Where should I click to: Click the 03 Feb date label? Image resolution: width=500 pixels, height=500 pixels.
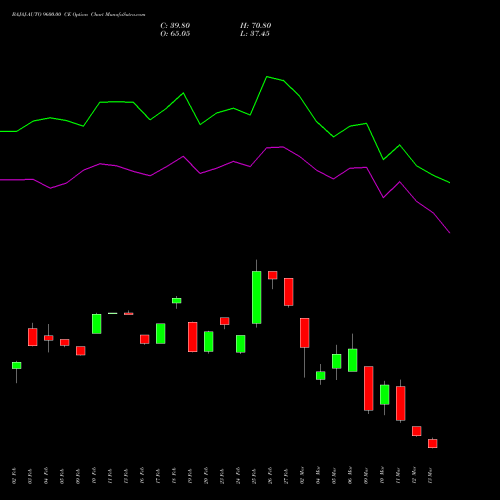(x=30, y=476)
